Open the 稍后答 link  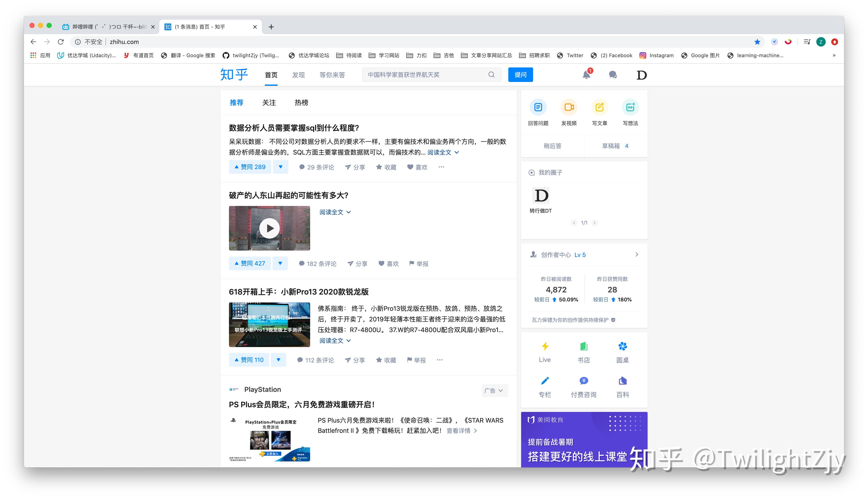click(x=553, y=146)
